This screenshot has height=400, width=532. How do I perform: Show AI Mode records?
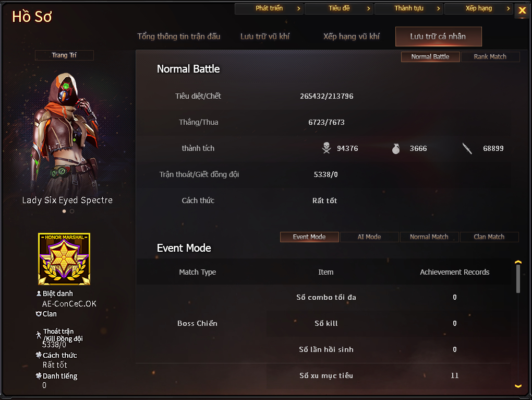point(369,237)
